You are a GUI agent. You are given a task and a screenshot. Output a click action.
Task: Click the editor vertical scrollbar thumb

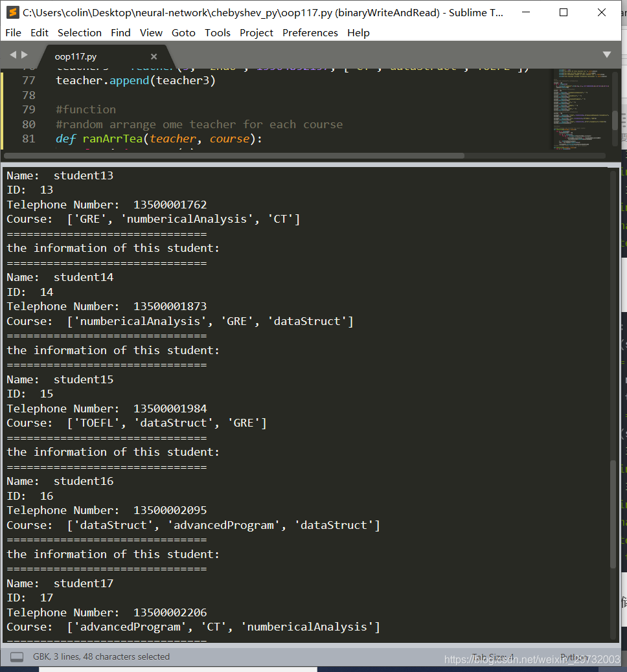(x=615, y=120)
